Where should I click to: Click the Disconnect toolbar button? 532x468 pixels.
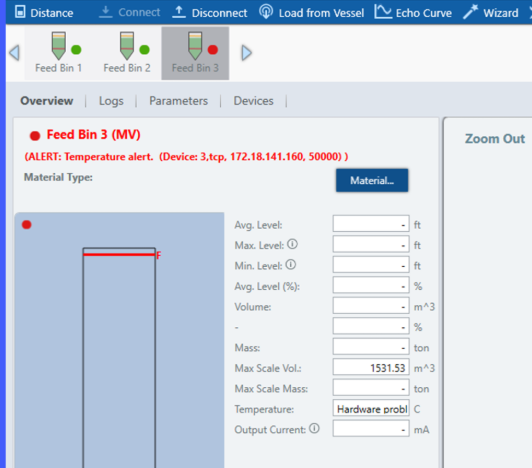click(210, 13)
